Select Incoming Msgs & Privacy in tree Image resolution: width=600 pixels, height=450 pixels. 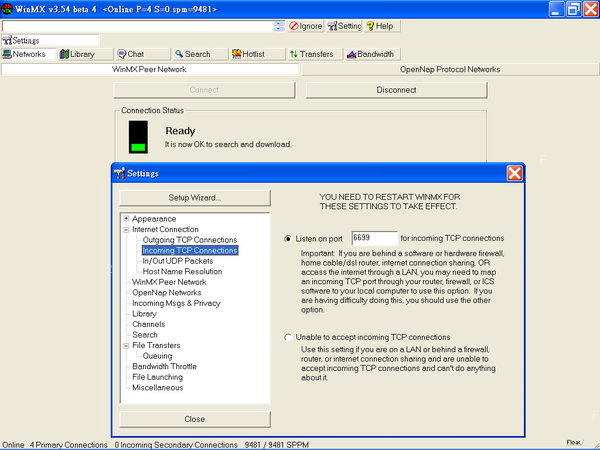(x=176, y=303)
